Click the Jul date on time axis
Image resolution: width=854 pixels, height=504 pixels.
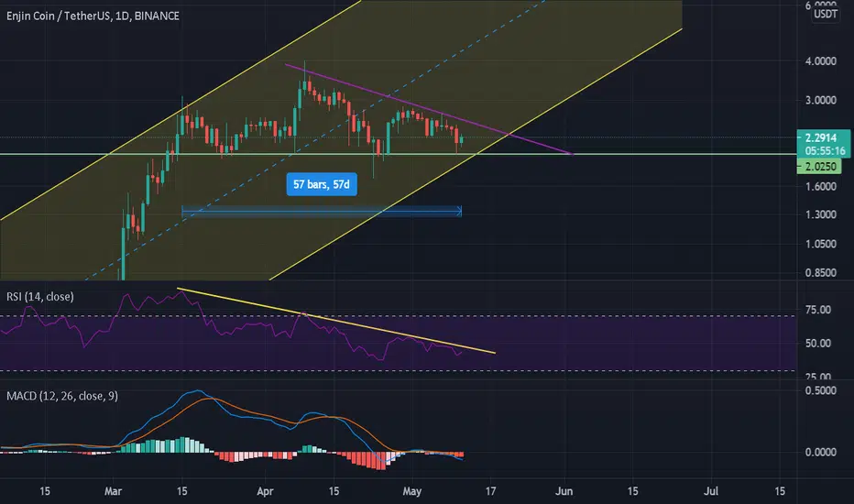click(711, 491)
